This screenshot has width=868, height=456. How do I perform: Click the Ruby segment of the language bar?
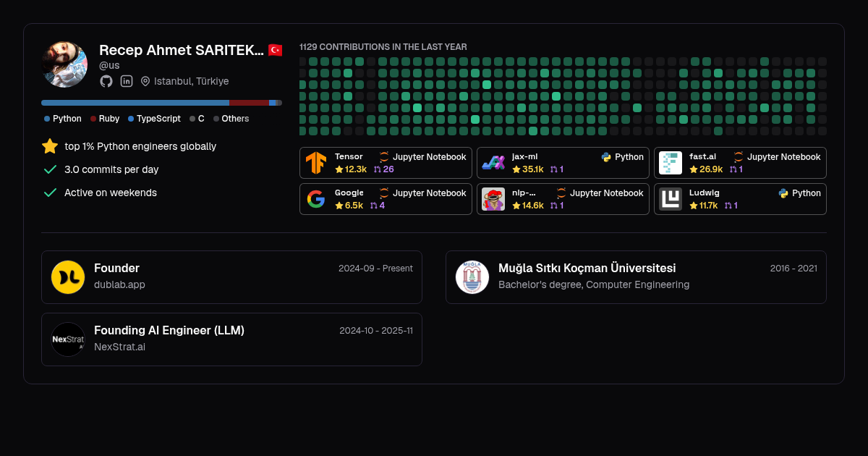(x=249, y=103)
